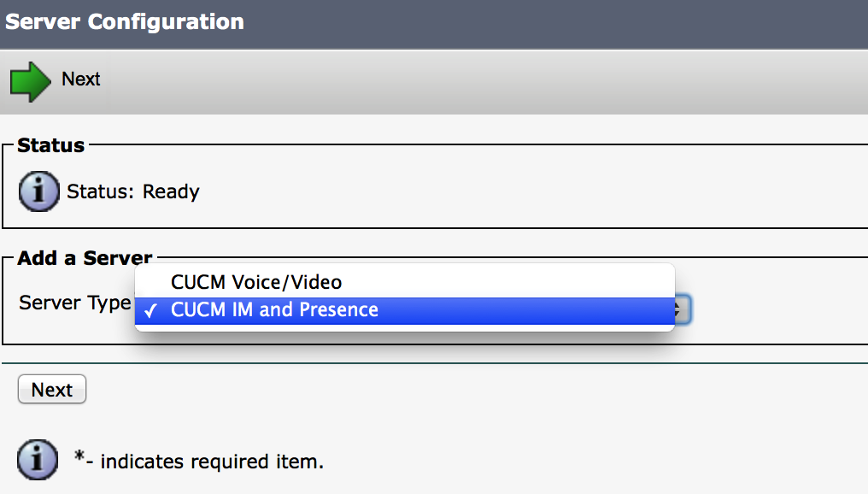Click the checkmark next to CUCM IM and Presence

tap(150, 311)
